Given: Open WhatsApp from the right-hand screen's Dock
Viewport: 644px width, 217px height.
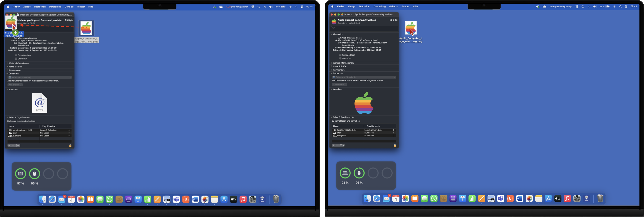Looking at the screenshot, I should pos(434,199).
